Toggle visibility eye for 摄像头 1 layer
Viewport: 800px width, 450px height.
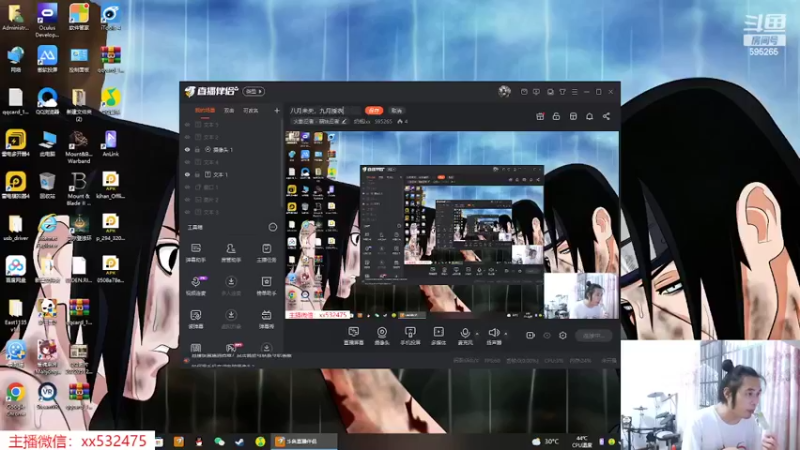click(187, 149)
